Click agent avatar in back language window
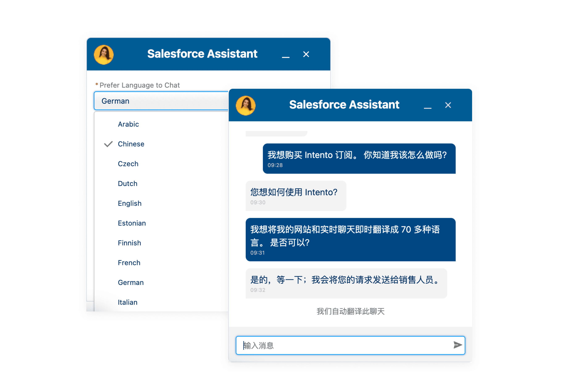 (104, 55)
